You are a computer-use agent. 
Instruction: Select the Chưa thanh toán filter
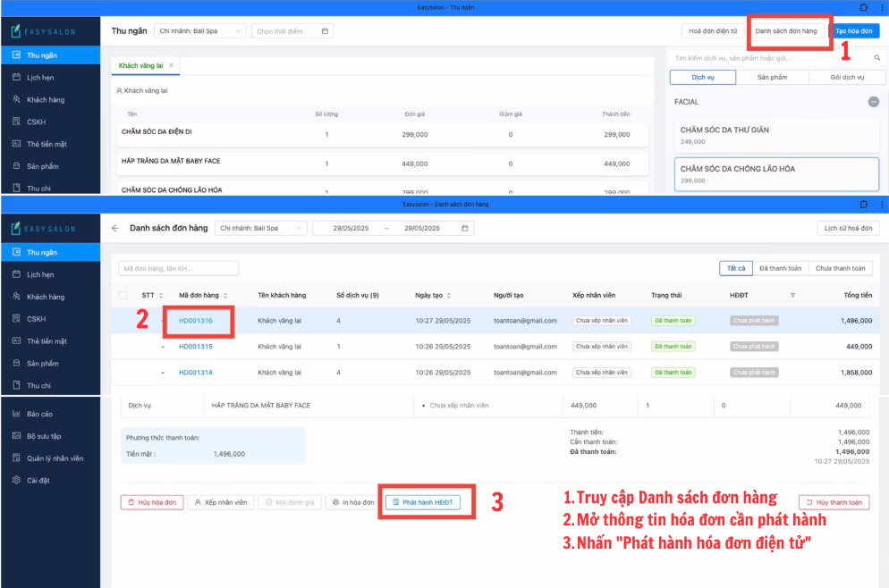(840, 268)
